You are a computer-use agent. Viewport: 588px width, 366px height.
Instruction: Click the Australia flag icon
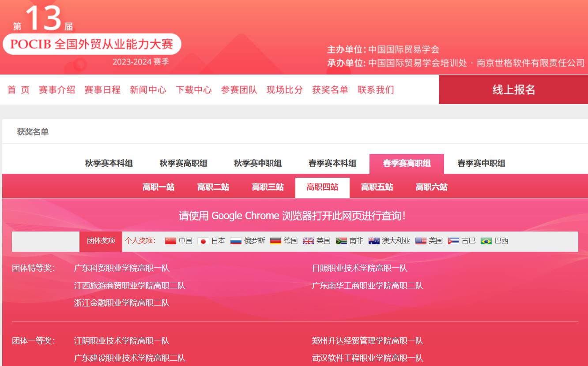tap(374, 241)
